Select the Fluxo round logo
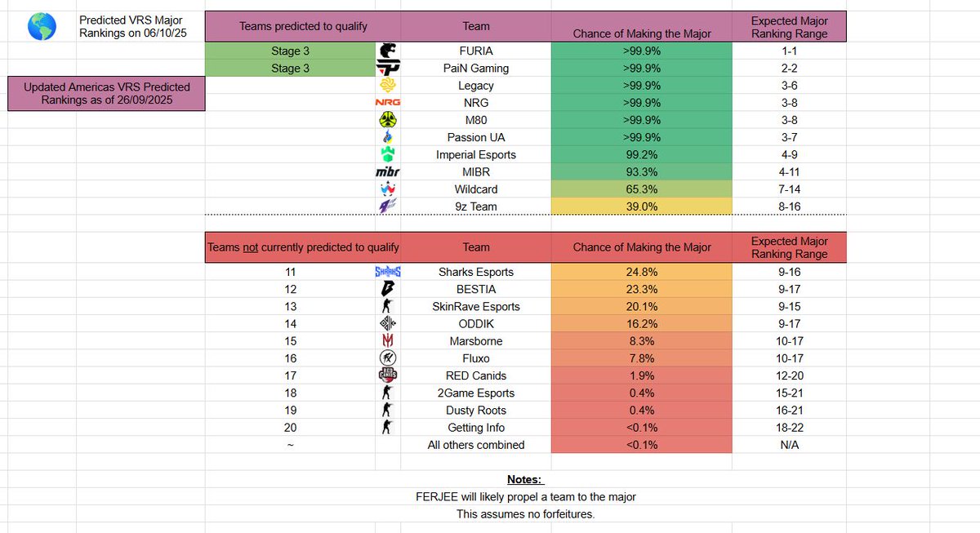The image size is (980, 533). pyautogui.click(x=387, y=358)
